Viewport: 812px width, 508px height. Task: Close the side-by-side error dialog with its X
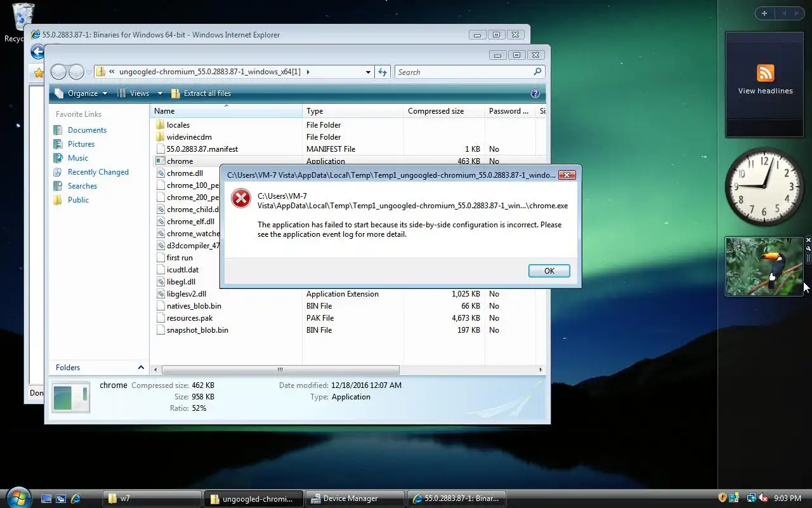point(567,175)
